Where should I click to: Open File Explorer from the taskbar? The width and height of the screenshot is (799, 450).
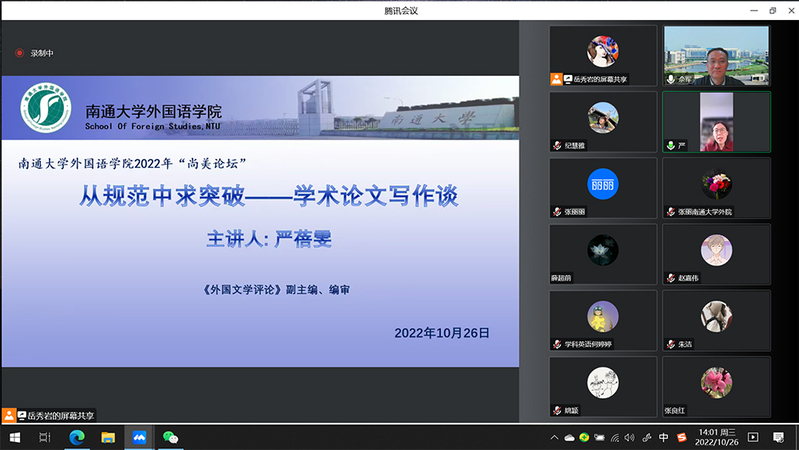click(107, 437)
